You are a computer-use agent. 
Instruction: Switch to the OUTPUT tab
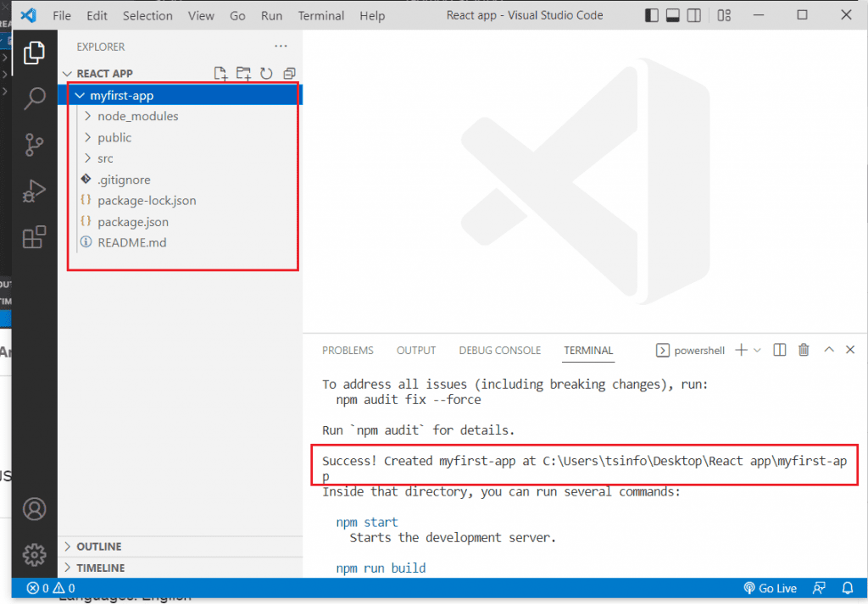[x=416, y=350]
